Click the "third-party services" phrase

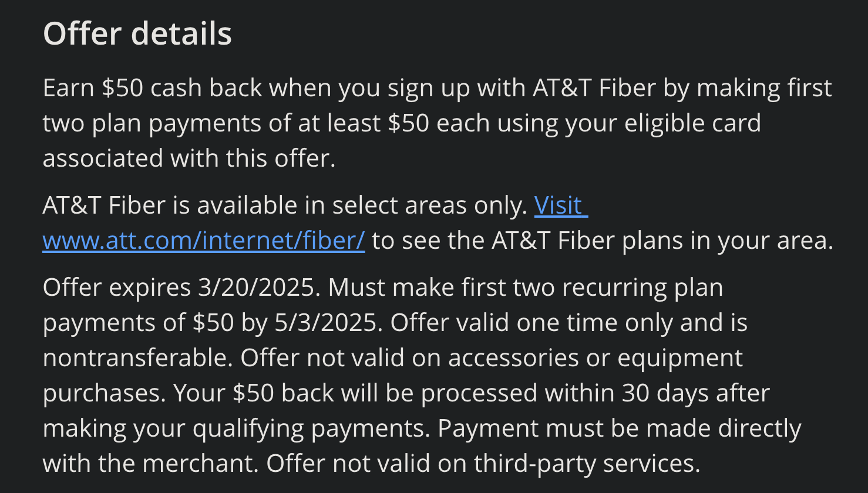[586, 464]
